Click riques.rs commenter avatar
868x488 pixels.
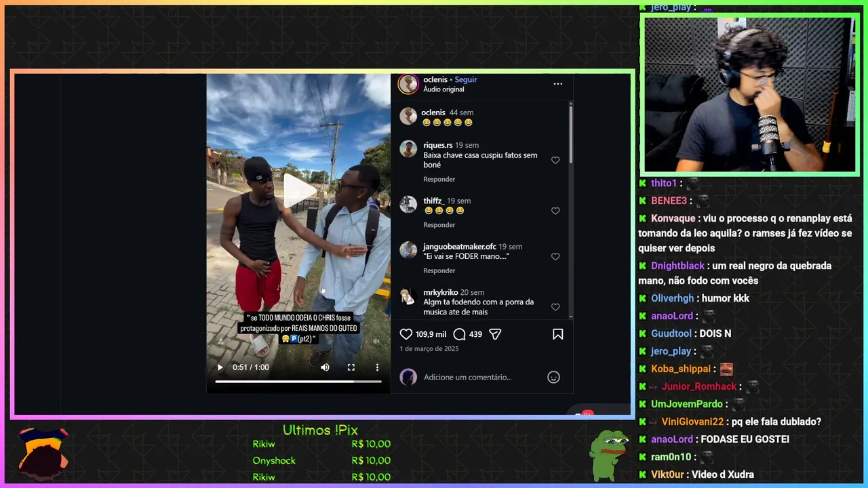click(x=408, y=149)
